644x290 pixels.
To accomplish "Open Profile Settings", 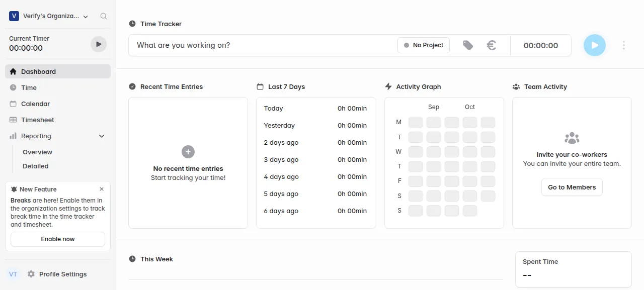I will point(63,274).
